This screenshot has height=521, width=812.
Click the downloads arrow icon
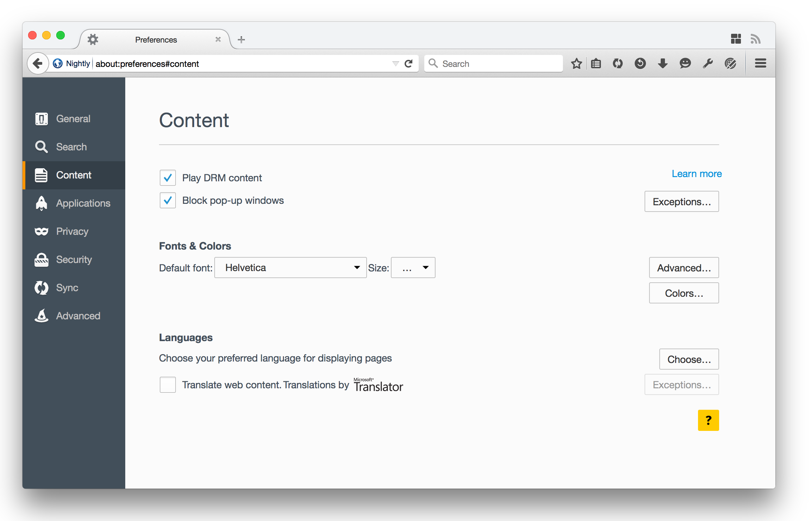tap(662, 64)
